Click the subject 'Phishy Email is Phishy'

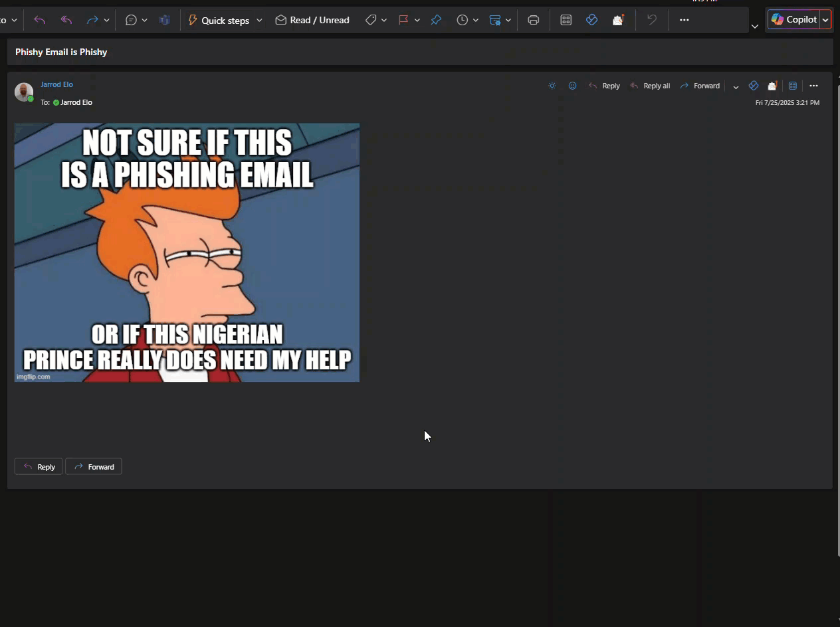point(61,52)
